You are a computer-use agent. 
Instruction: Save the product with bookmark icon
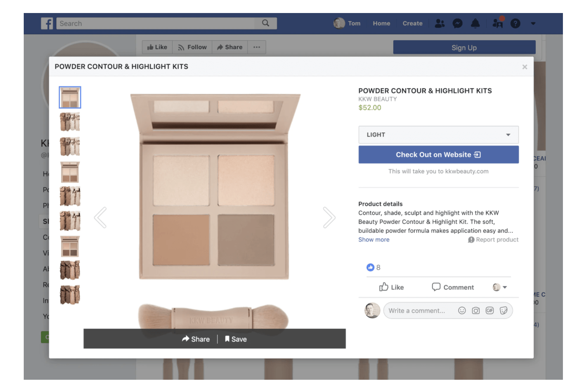coord(236,339)
